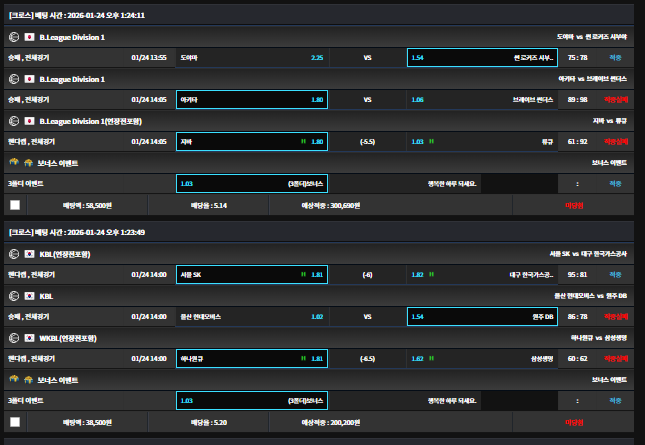Screen dimensions: 645x445
Task: Click the Korean flag in 울산 현대모비스 vs 원주 DB header
Action: (29, 296)
